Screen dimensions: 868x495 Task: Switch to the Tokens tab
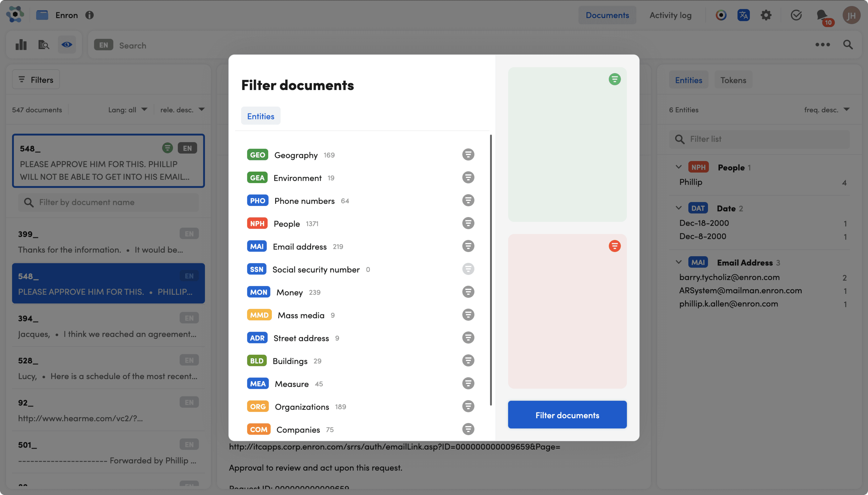(x=733, y=80)
